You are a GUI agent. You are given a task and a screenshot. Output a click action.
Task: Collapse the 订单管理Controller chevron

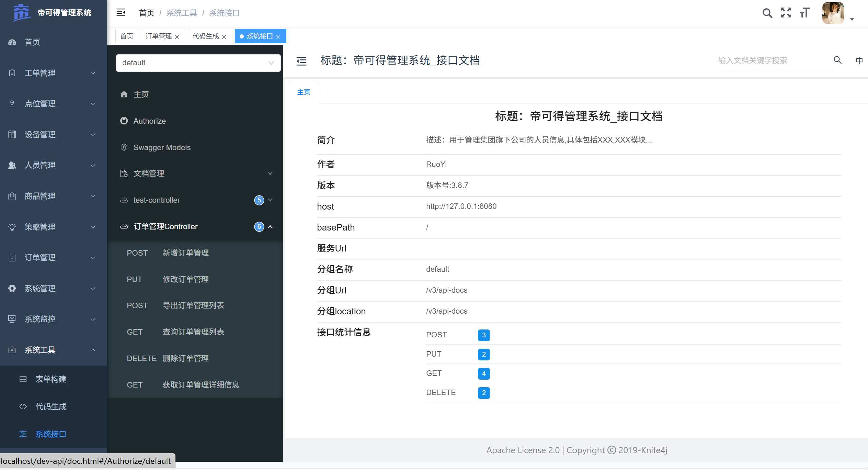click(x=270, y=227)
